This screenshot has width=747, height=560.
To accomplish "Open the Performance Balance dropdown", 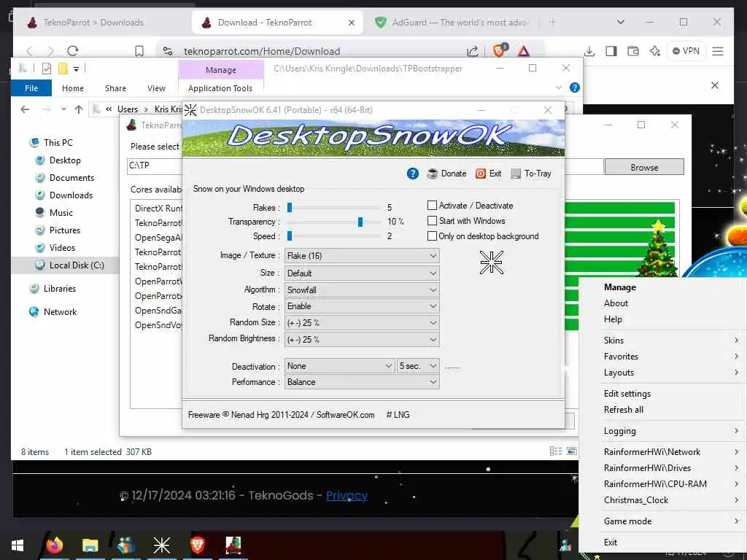I will [x=362, y=382].
